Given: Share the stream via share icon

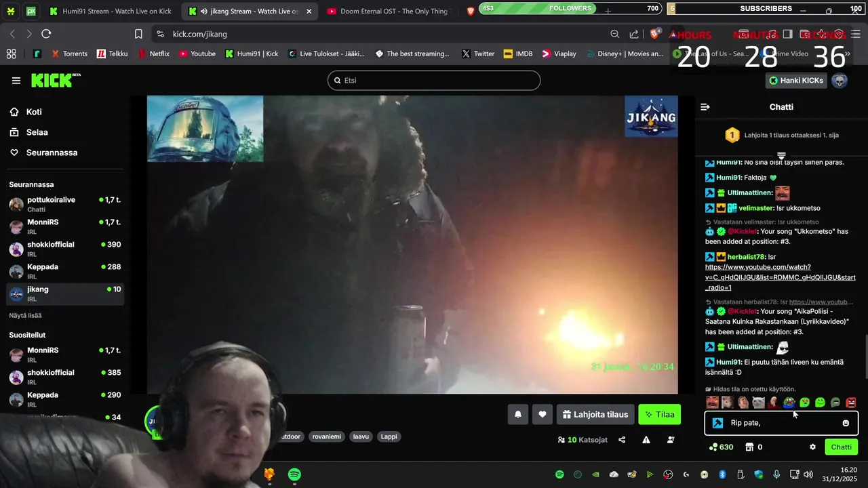Looking at the screenshot, I should point(622,440).
